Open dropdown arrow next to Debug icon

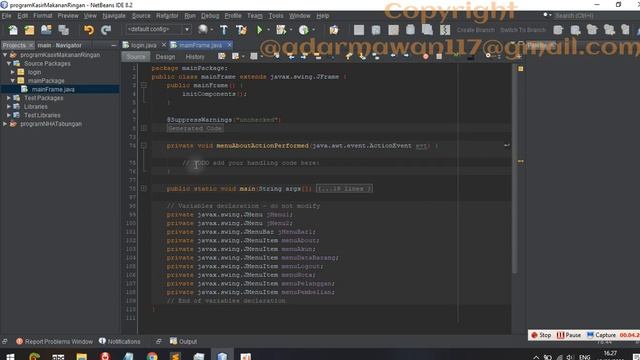tap(291, 30)
